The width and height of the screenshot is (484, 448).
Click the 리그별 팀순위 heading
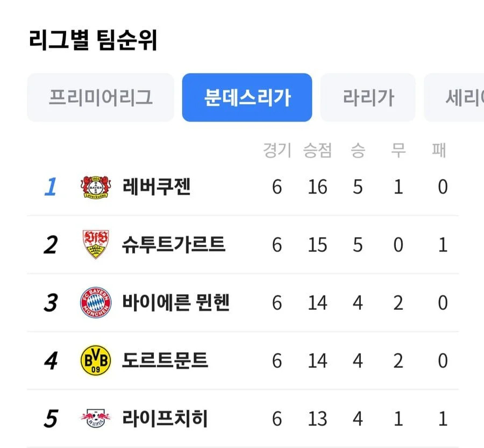[93, 40]
